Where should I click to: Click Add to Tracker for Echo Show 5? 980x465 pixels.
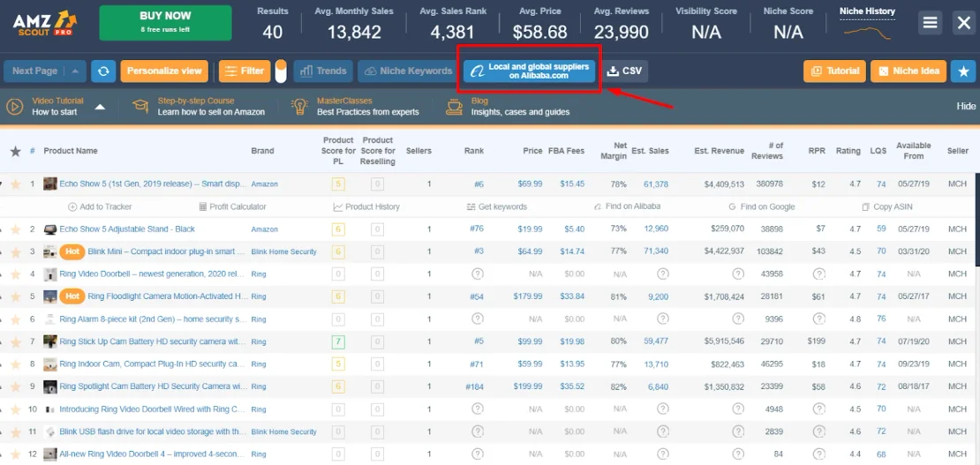click(100, 206)
